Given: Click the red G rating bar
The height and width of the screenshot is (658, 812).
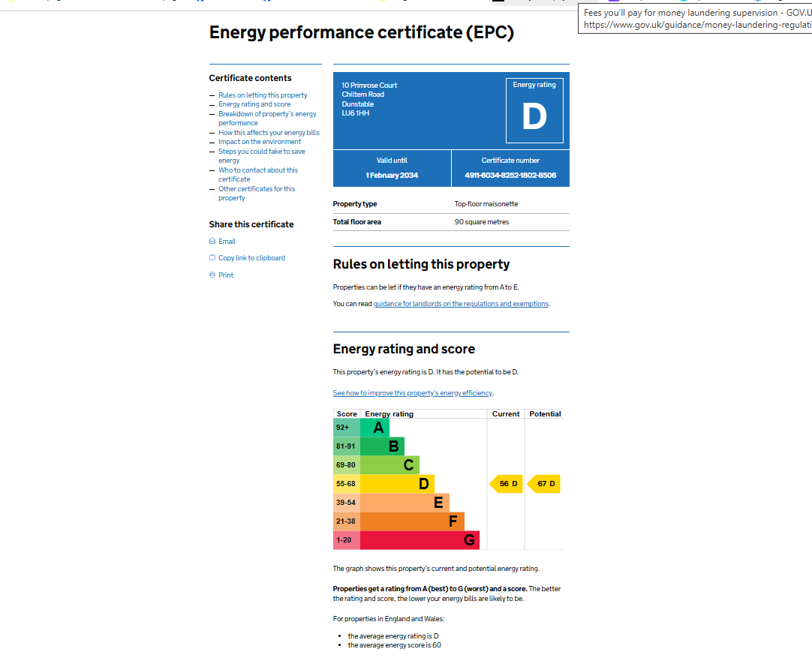Looking at the screenshot, I should click(420, 540).
